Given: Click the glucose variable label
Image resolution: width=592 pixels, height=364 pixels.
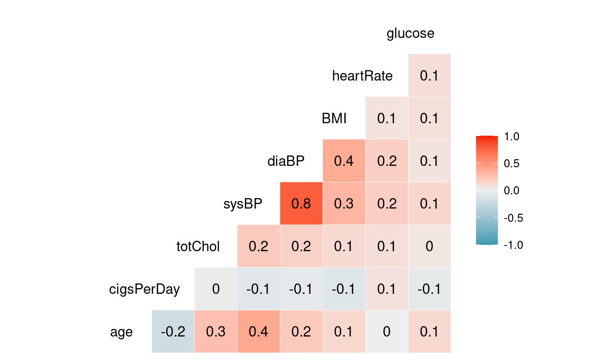Looking at the screenshot, I should tap(410, 34).
